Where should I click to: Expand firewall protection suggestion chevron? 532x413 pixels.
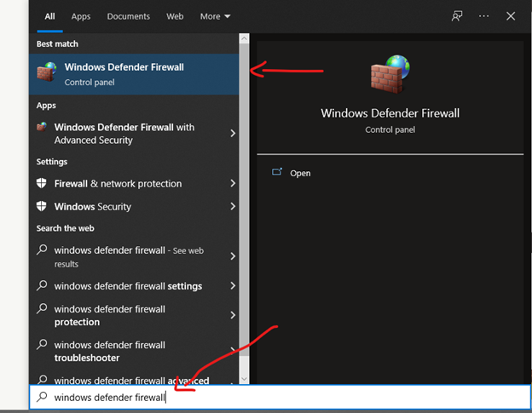pos(233,315)
